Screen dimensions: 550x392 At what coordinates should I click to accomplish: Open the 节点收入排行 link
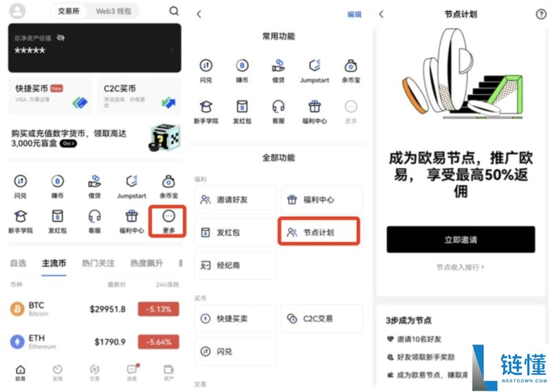(x=460, y=268)
